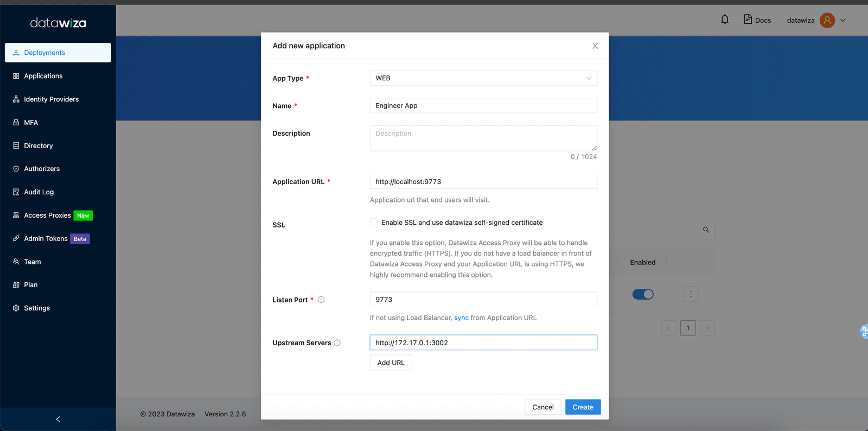Click the notification bell icon
The image size is (868, 431).
[725, 20]
